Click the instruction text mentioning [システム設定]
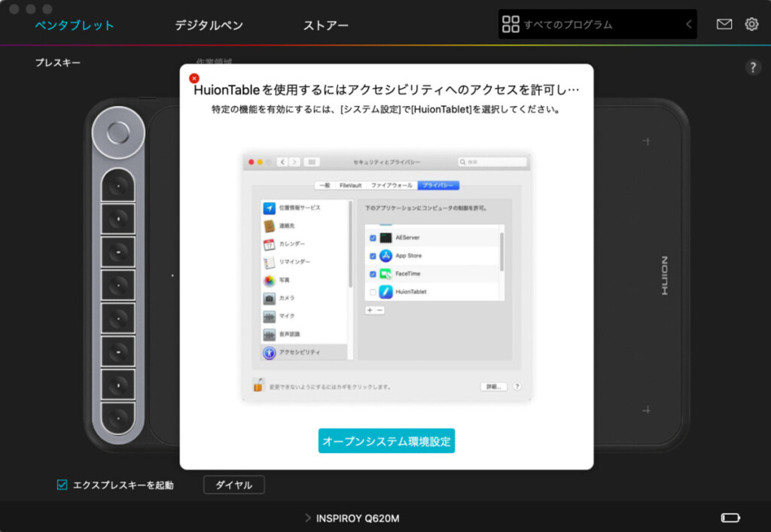This screenshot has height=532, width=771. click(386, 110)
